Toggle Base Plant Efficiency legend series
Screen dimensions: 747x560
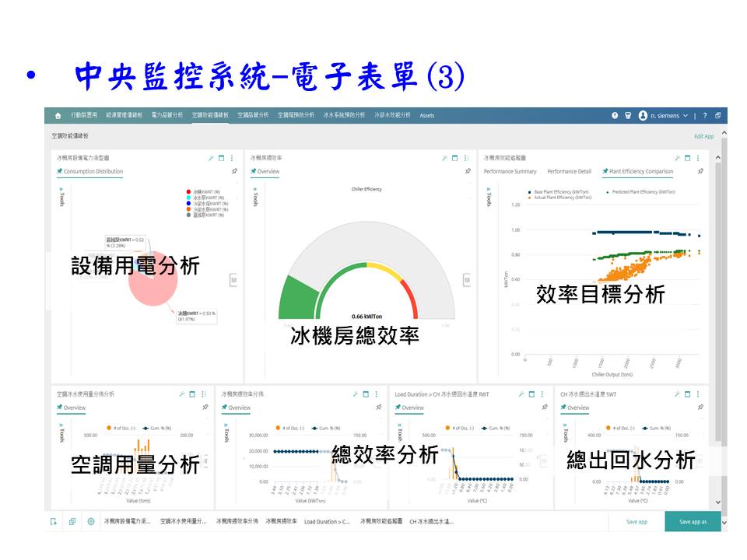[559, 192]
